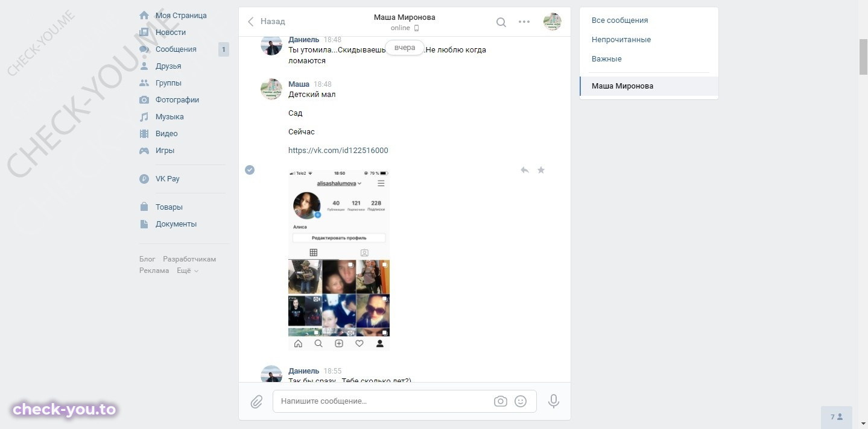The width and height of the screenshot is (868, 429).
Task: Click the page vertical scrollbar thumb
Action: tap(864, 57)
